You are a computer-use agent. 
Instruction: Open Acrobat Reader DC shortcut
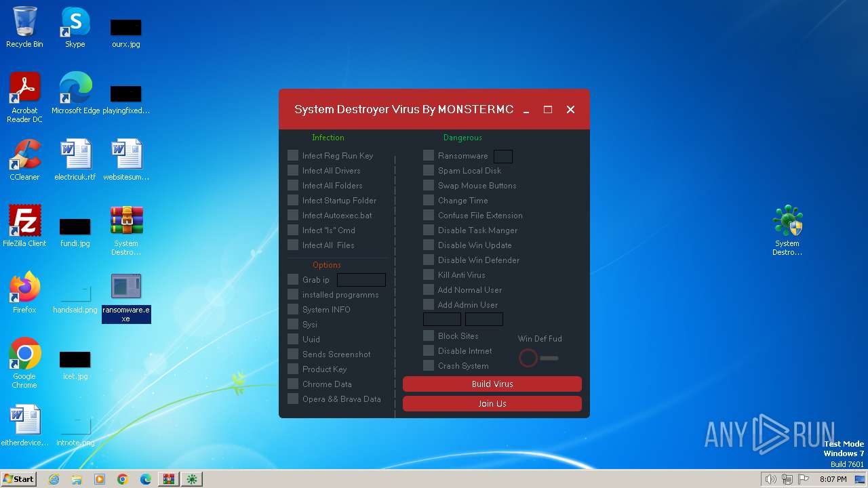click(x=24, y=98)
